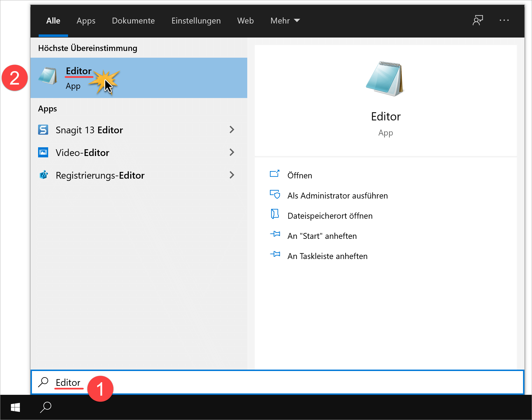Click the taskbar search icon
The height and width of the screenshot is (420, 532).
tap(46, 407)
